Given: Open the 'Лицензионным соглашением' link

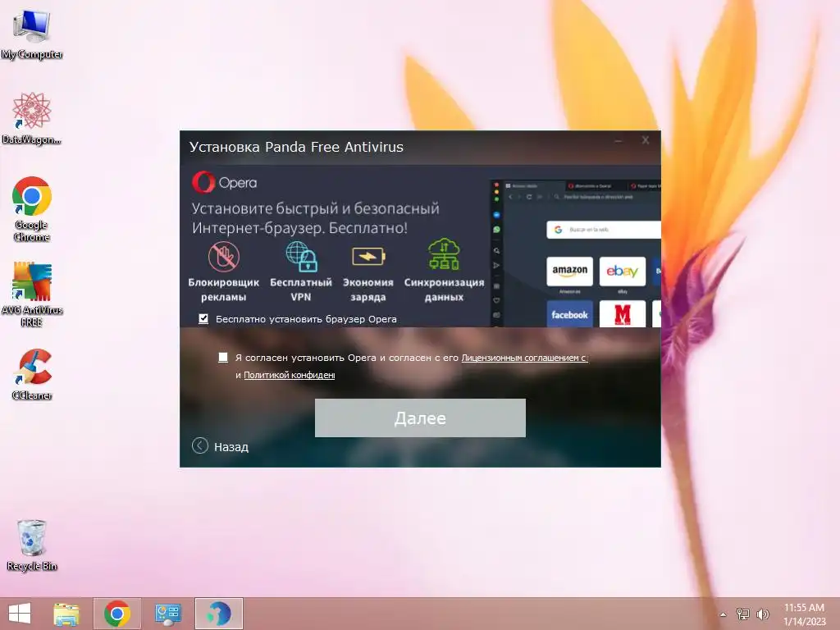Looking at the screenshot, I should coord(524,358).
